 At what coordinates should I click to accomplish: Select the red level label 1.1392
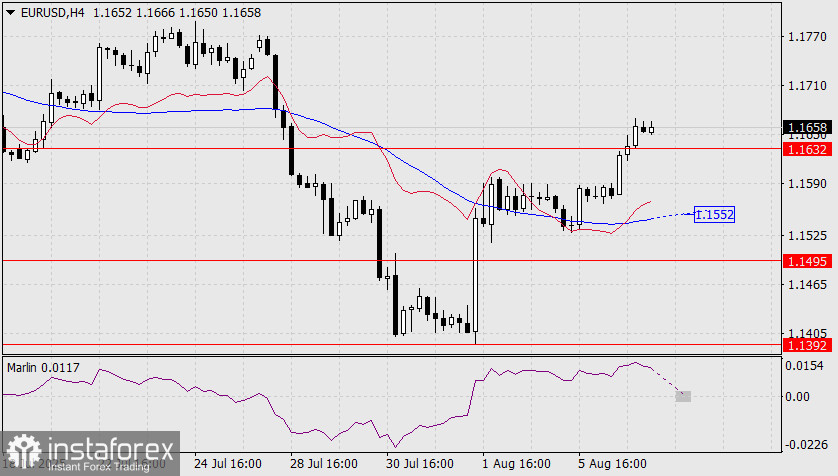[808, 345]
